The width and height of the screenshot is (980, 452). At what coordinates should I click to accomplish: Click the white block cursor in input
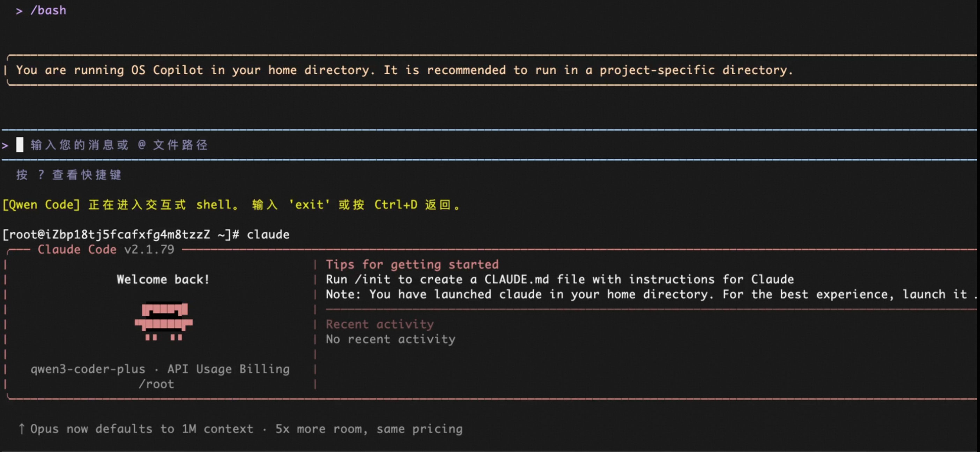(x=20, y=145)
